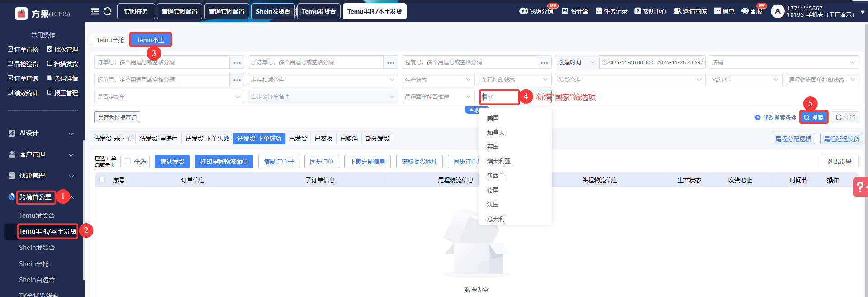This screenshot has width=868, height=297.
Task: Expand the 客户管理 sidebar menu
Action: tap(41, 154)
